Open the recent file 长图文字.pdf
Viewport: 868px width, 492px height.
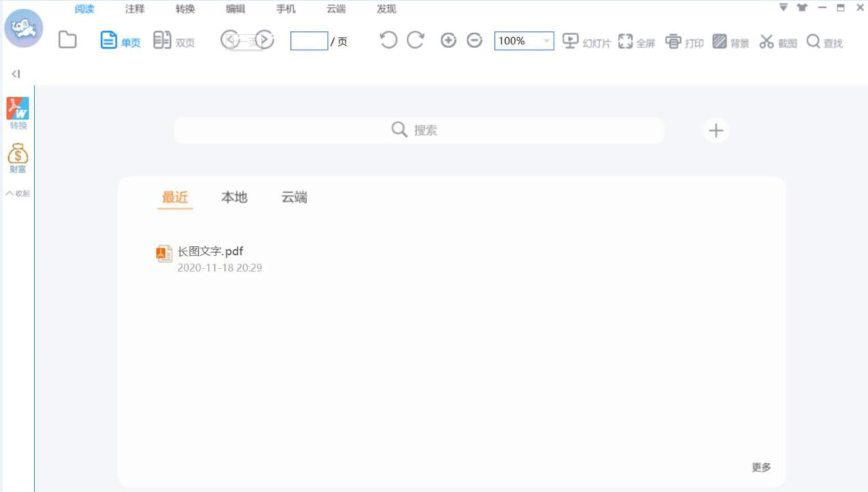click(210, 251)
